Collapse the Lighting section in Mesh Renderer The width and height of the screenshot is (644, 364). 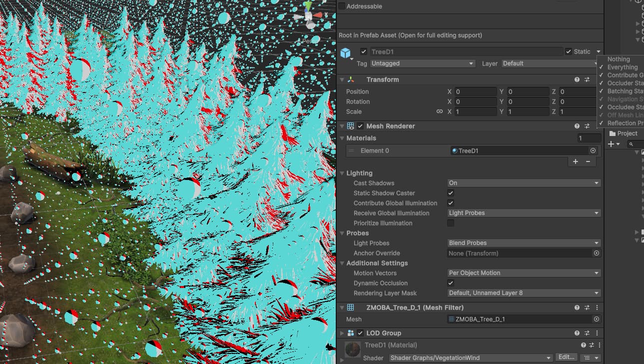coord(342,173)
